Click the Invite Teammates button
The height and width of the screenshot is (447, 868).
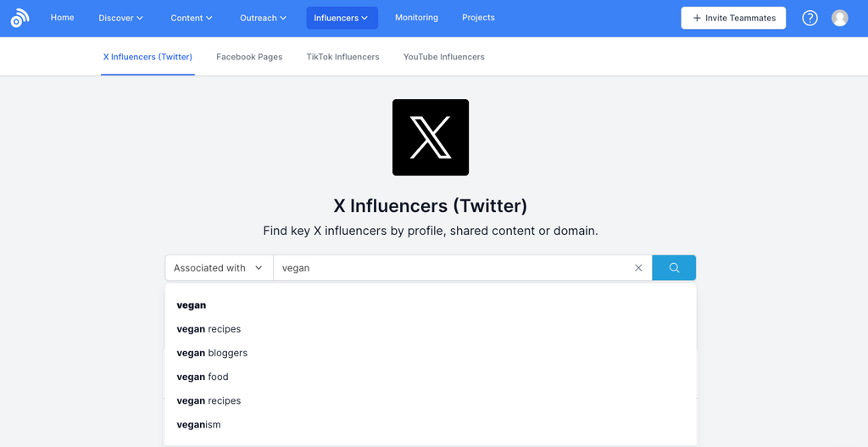[733, 18]
